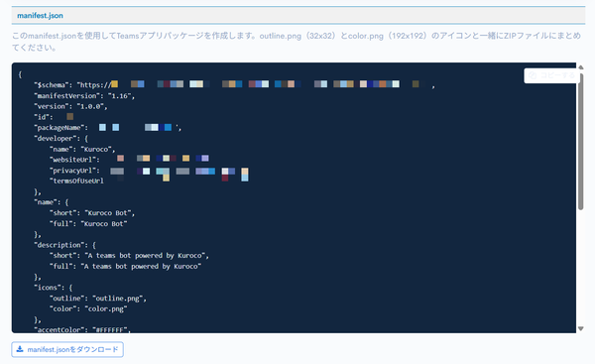Click the short description "A teams bot powered by Kuroco"
Image resolution: width=595 pixels, height=364 pixels.
click(x=147, y=256)
